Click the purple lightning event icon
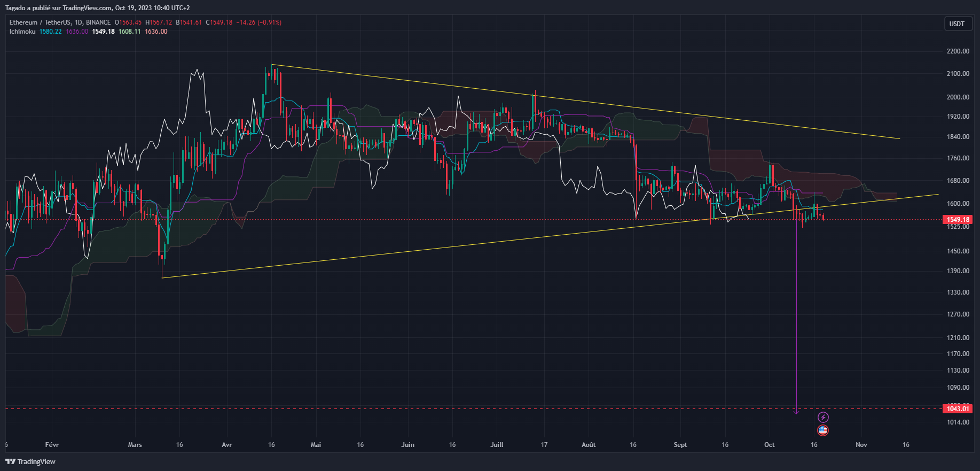Image resolution: width=980 pixels, height=471 pixels. coord(823,417)
